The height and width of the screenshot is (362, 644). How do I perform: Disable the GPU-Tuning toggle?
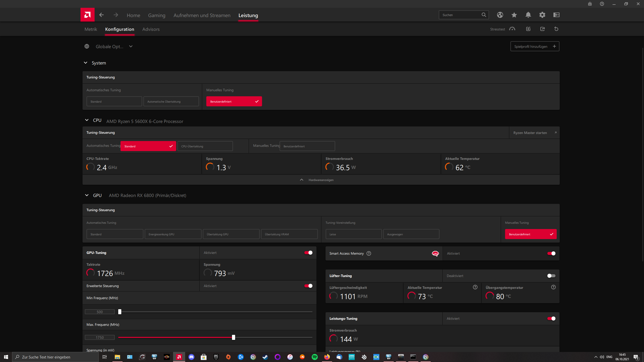(308, 253)
